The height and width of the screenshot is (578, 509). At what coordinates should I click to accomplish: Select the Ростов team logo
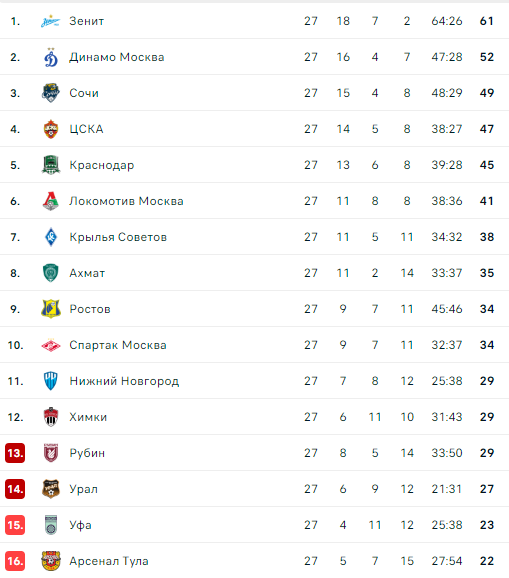pyautogui.click(x=51, y=309)
